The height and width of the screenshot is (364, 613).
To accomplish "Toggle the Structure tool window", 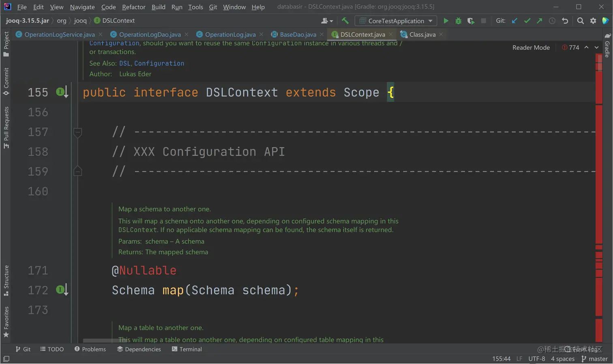I will click(x=6, y=280).
